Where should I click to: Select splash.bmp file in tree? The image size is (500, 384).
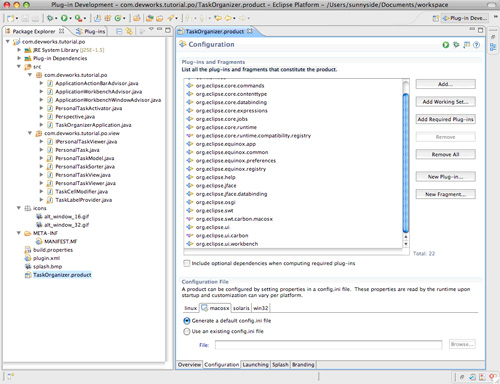(x=47, y=266)
